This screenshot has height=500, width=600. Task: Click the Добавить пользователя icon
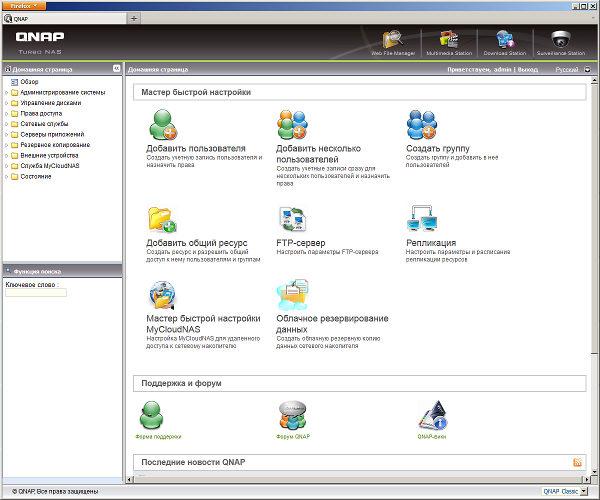coord(162,125)
